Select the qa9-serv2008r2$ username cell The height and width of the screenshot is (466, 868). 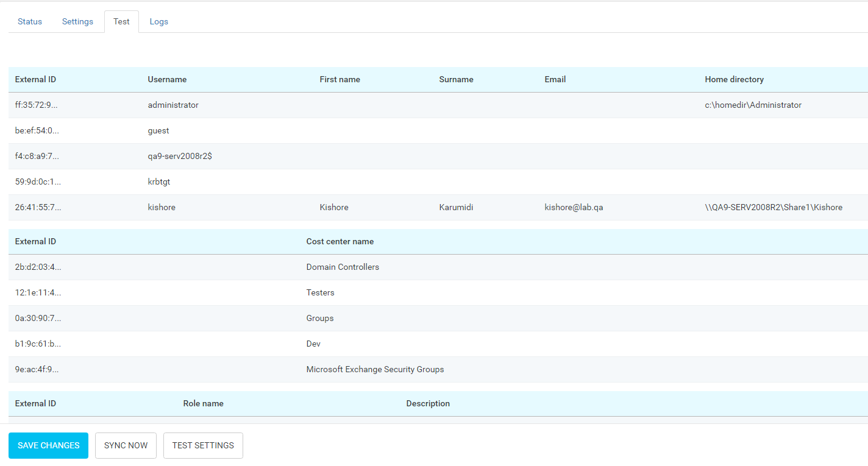point(180,156)
